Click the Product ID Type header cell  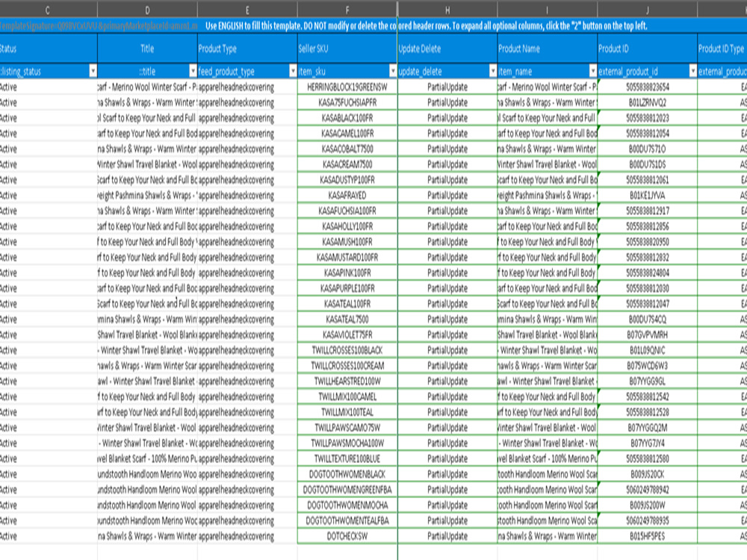click(722, 49)
